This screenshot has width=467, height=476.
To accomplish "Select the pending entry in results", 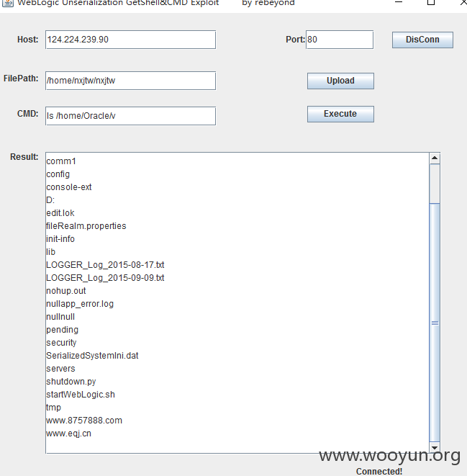I will click(62, 330).
